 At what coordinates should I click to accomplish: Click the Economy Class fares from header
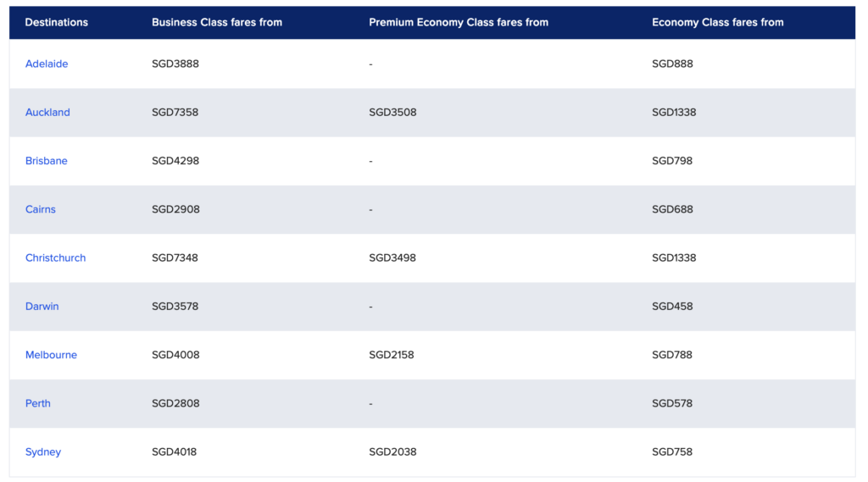(717, 22)
